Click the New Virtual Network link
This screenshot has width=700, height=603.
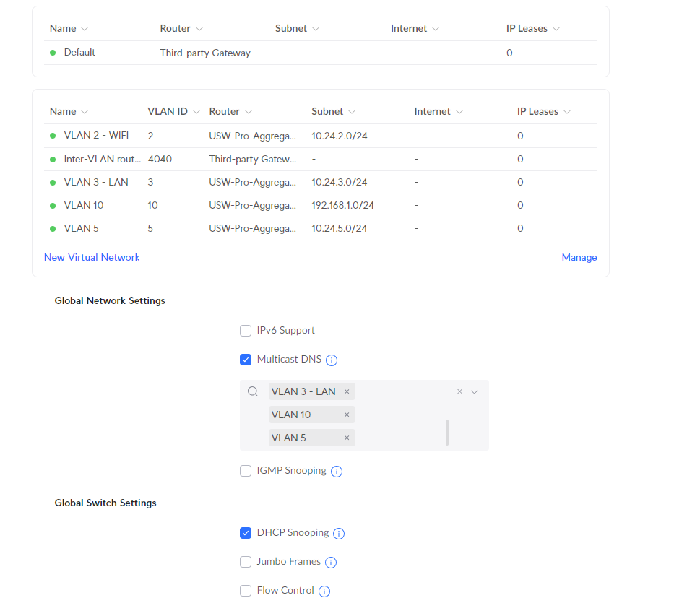click(x=92, y=257)
